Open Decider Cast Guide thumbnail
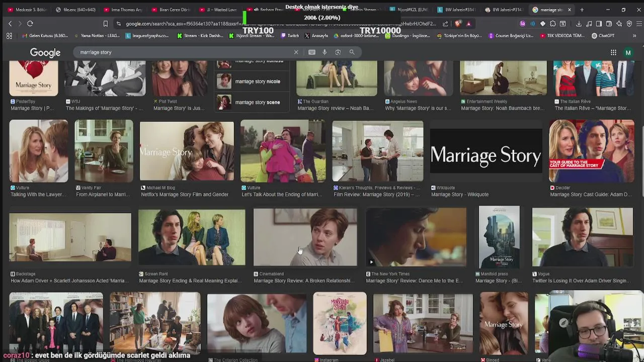This screenshot has width=644, height=362. [591, 151]
